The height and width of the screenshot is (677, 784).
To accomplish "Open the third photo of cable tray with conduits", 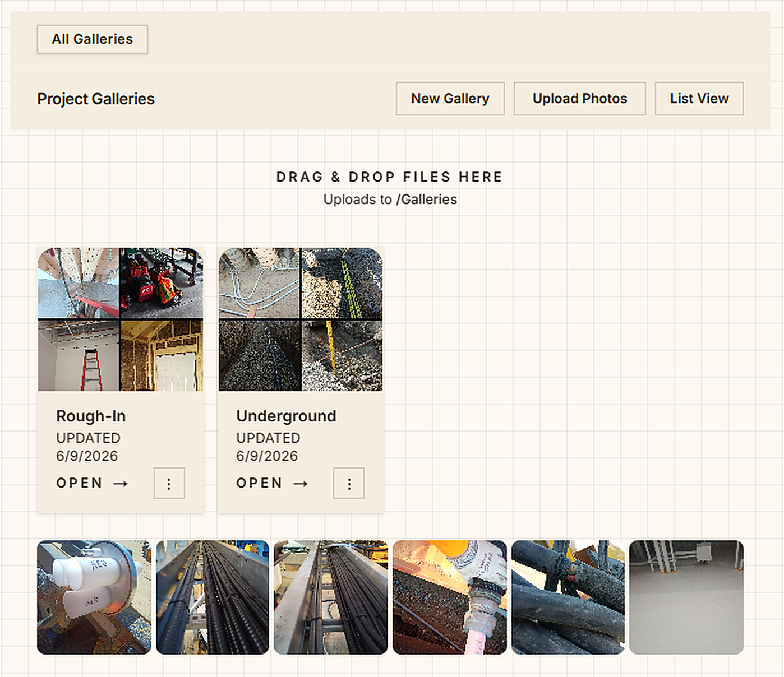I will [x=331, y=597].
